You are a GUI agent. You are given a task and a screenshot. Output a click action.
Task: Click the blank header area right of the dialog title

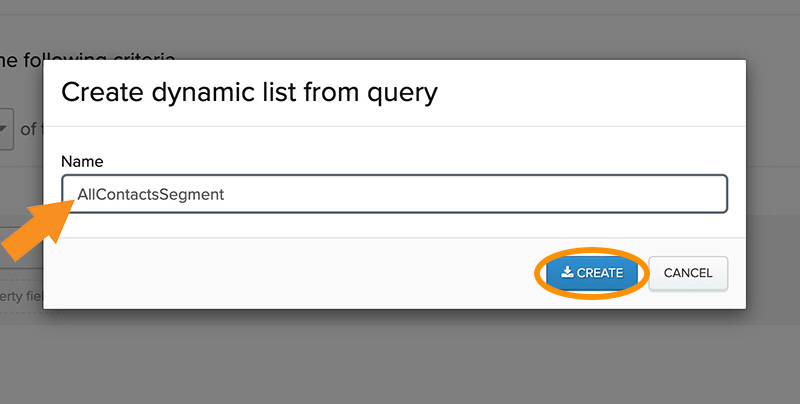(x=587, y=92)
